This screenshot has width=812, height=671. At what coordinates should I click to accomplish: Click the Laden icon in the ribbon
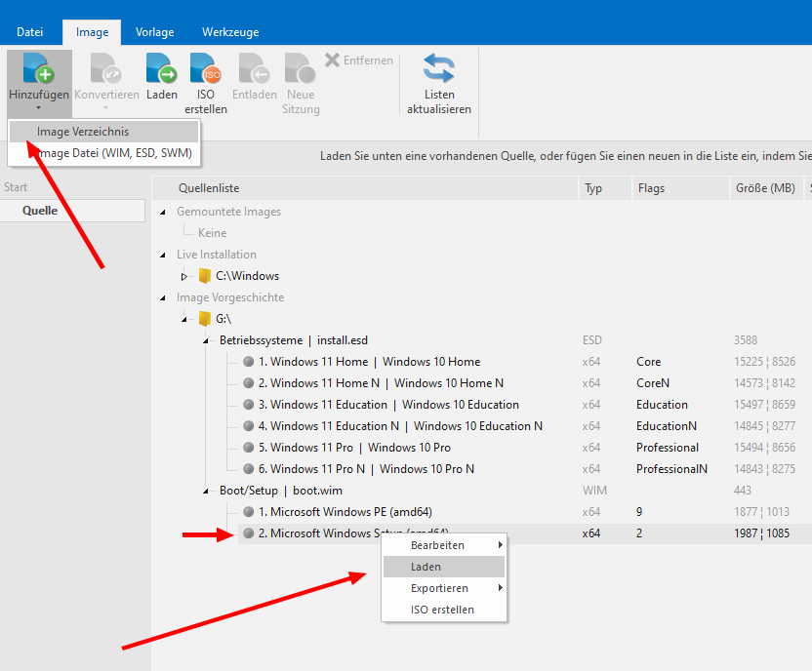click(x=162, y=67)
